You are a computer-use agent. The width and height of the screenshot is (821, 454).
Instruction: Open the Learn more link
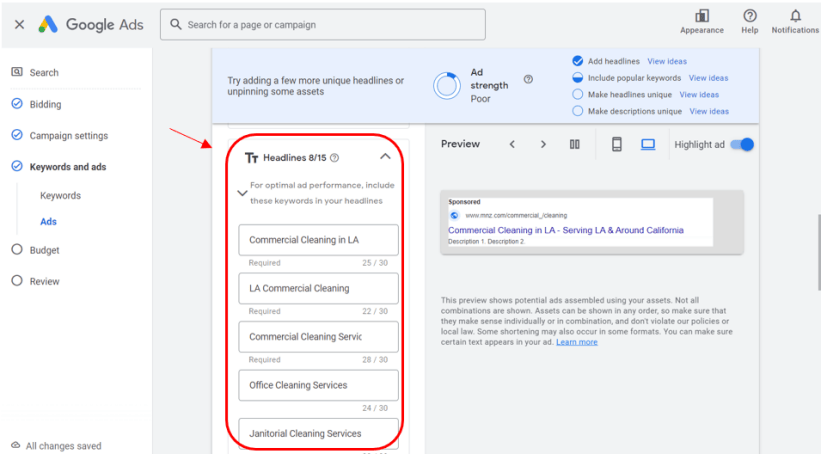[576, 342]
